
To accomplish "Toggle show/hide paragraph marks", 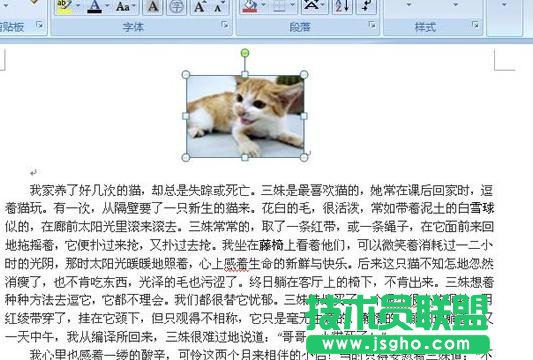I will [366, 6].
